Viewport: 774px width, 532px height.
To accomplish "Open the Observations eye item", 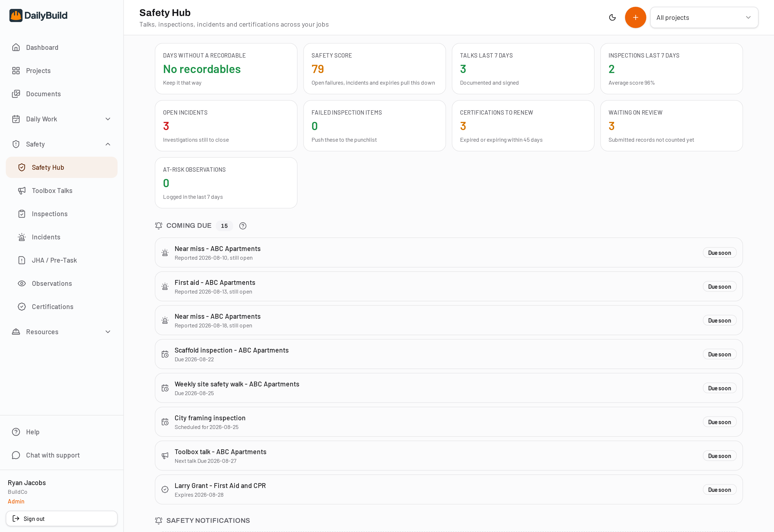I will pyautogui.click(x=62, y=283).
